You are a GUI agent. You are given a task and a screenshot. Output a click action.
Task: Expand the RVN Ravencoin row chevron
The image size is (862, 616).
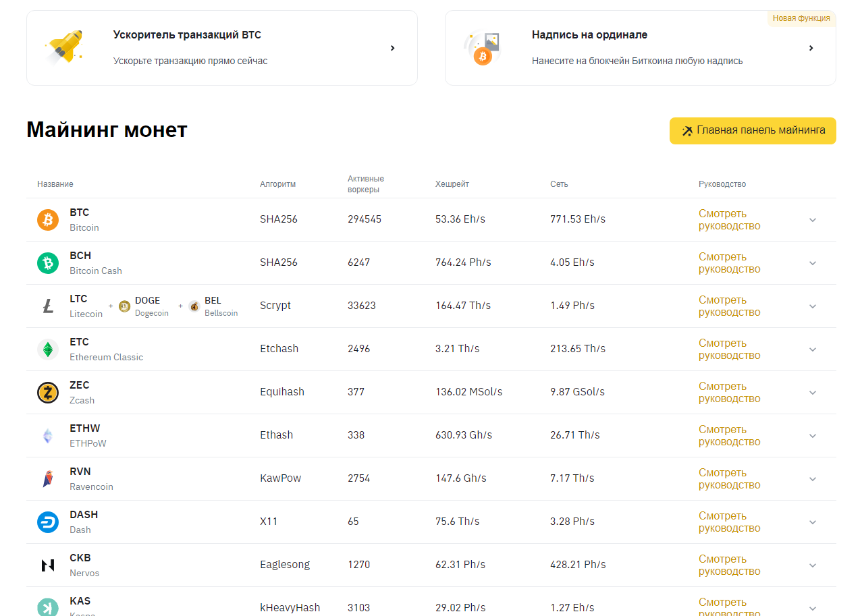tap(813, 479)
